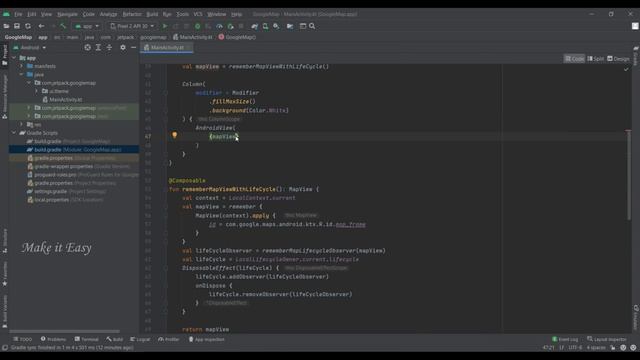640x360 pixels.
Task: Collapse the Gradle Scripts node
Action: tap(14, 133)
